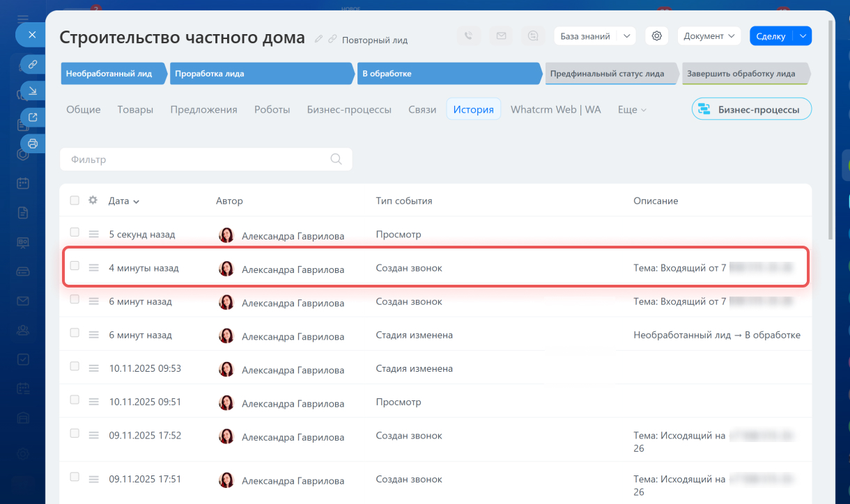Click the phone call icon in the header

(x=469, y=36)
